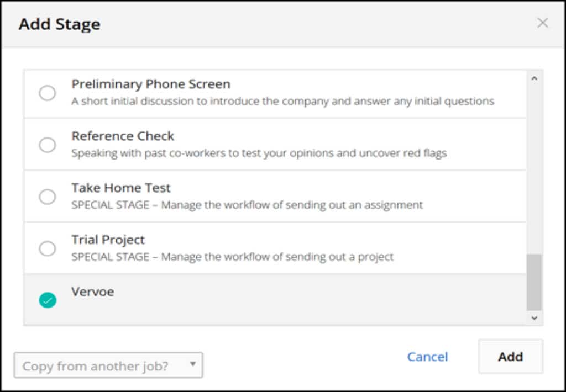
Task: Click the scroll down arrow in stage list
Action: pos(534,317)
